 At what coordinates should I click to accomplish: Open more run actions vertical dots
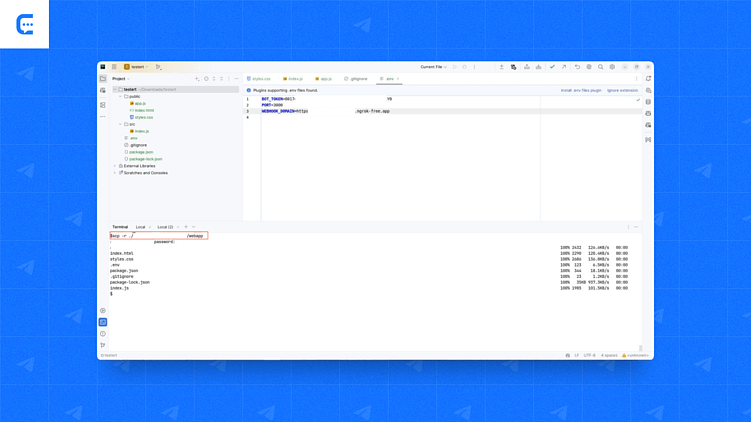click(475, 67)
